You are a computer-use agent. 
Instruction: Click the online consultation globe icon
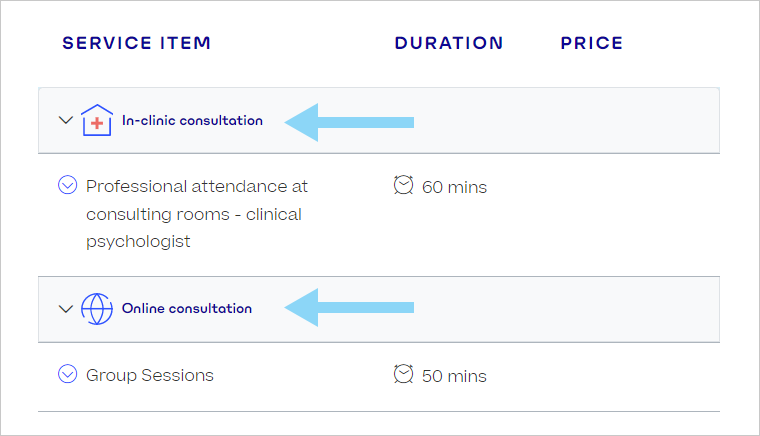[97, 309]
